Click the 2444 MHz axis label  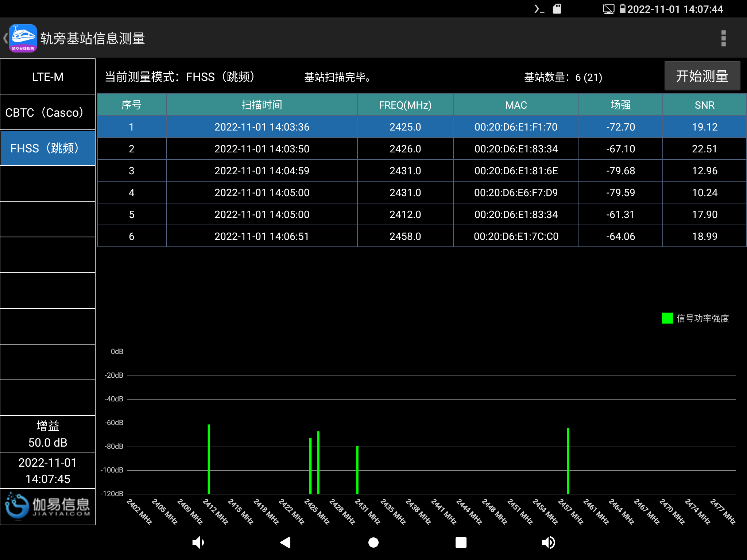pyautogui.click(x=469, y=512)
